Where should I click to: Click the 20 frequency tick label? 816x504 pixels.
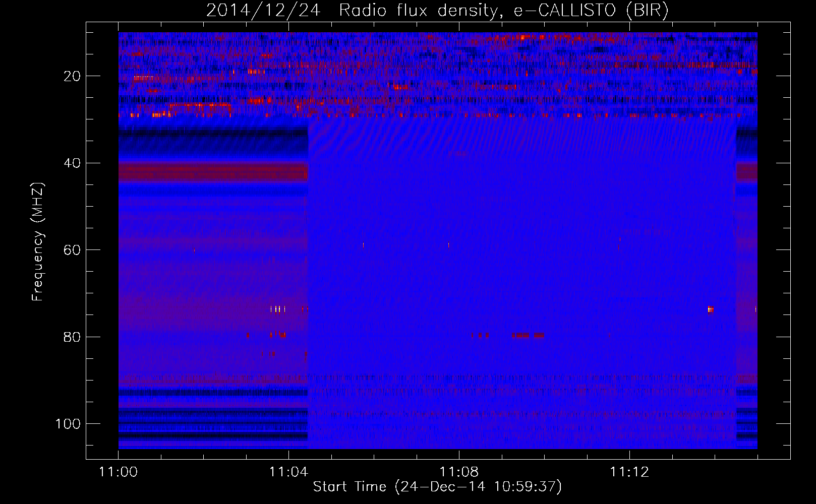click(x=73, y=76)
